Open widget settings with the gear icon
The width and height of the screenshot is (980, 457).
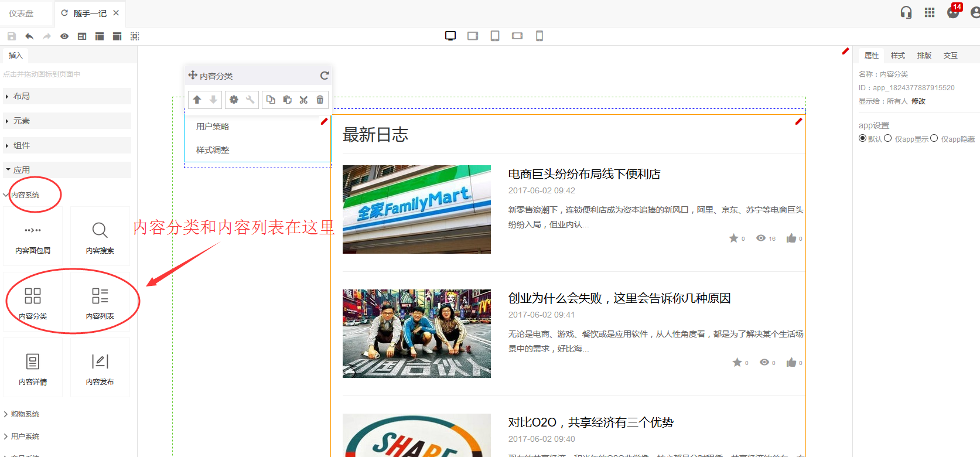pyautogui.click(x=234, y=100)
